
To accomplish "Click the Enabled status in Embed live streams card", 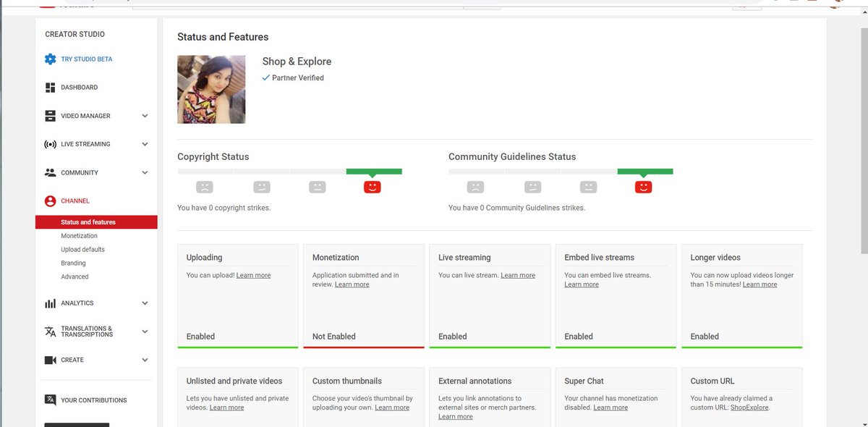I will (579, 337).
